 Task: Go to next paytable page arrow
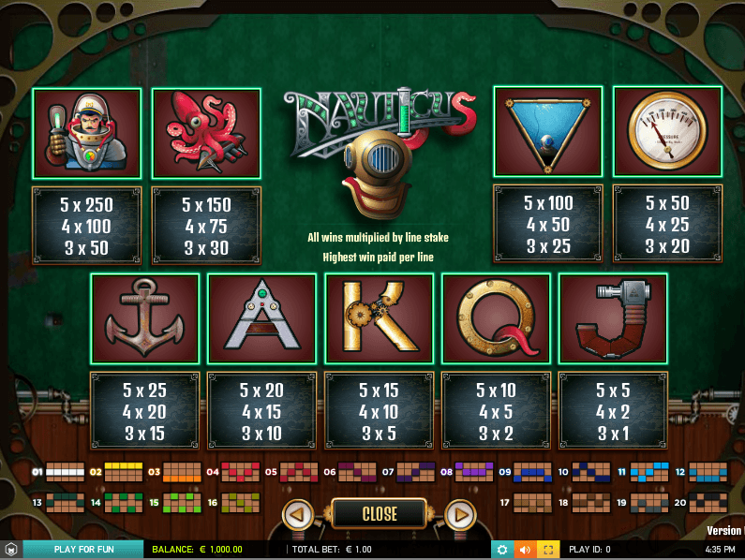(460, 514)
